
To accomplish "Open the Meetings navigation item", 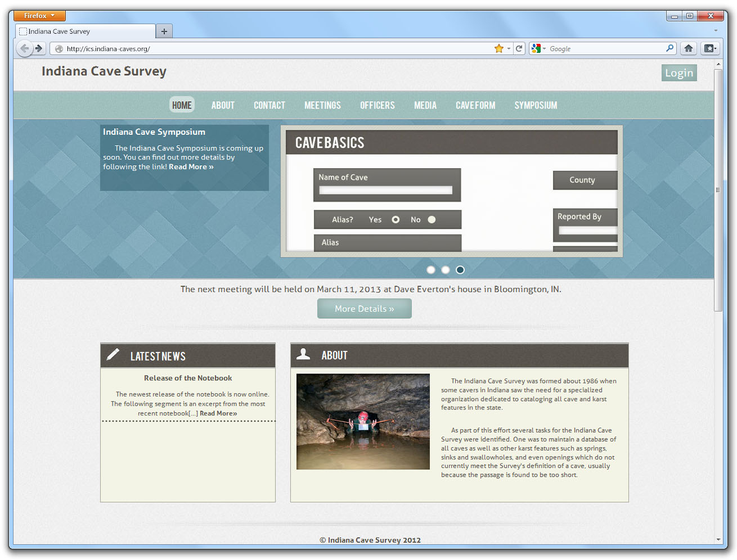I will 322,105.
